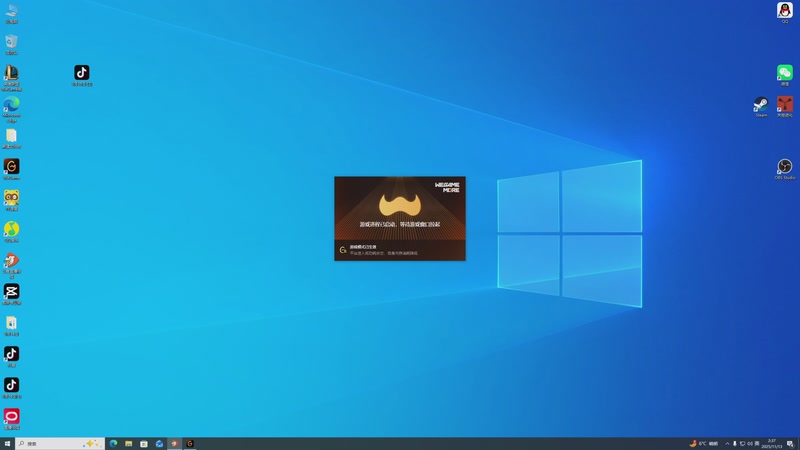
Task: Open the notification center icon
Action: 790,444
